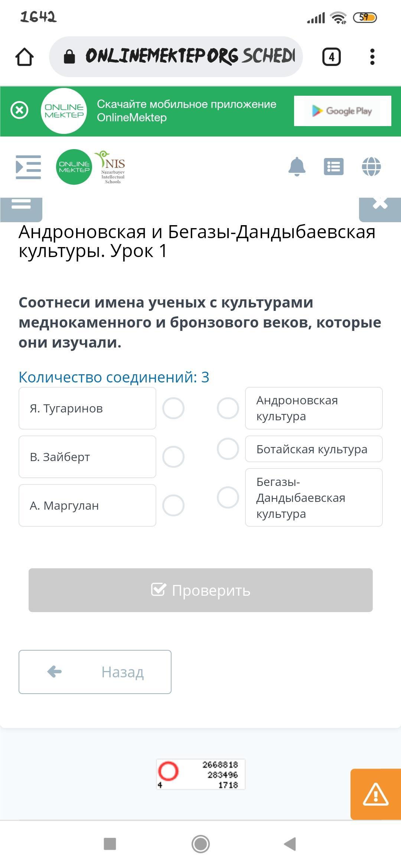Select the connector for Бегазы-Дандыбаевская культура
This screenshot has width=401, height=868.
228,497
